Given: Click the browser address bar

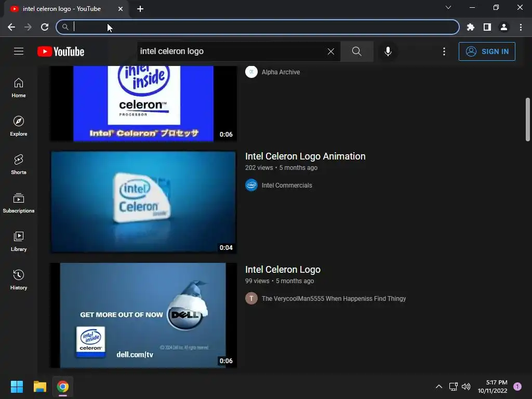Looking at the screenshot, I should click(x=258, y=27).
